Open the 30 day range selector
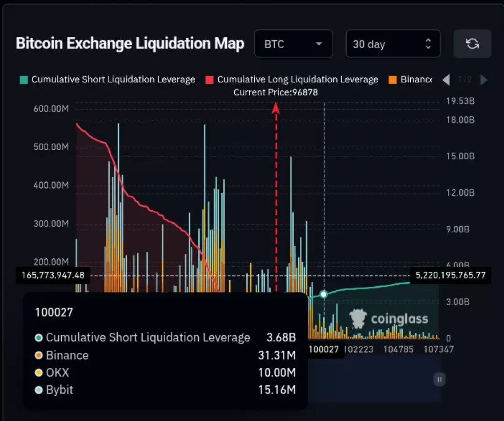 [393, 44]
